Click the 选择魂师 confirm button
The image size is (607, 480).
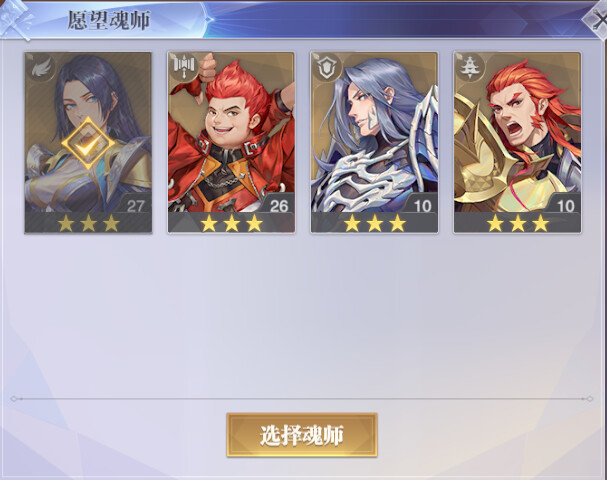pos(302,435)
